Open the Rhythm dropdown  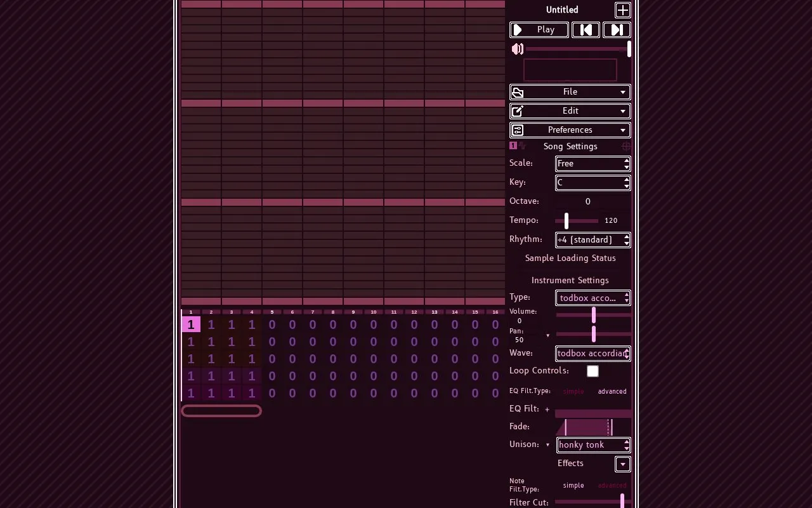593,240
